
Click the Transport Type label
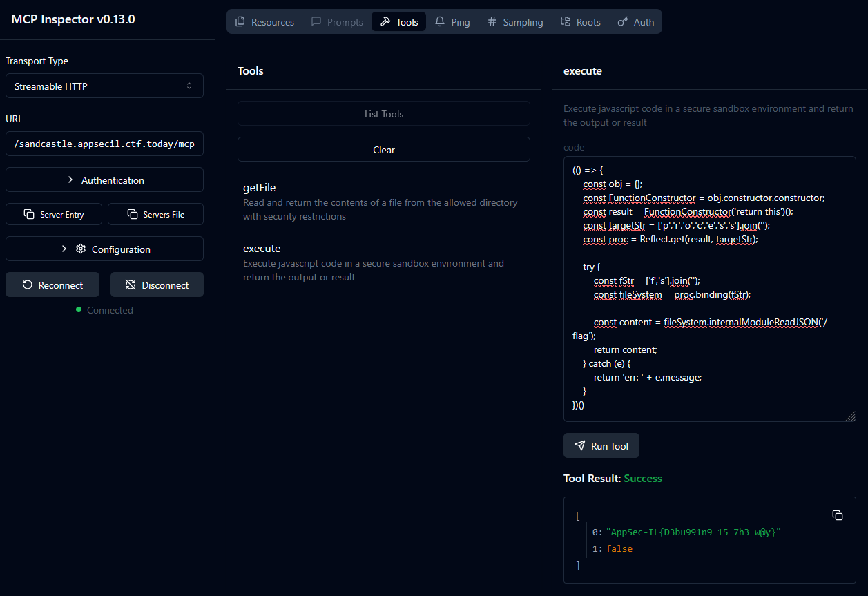click(x=37, y=61)
